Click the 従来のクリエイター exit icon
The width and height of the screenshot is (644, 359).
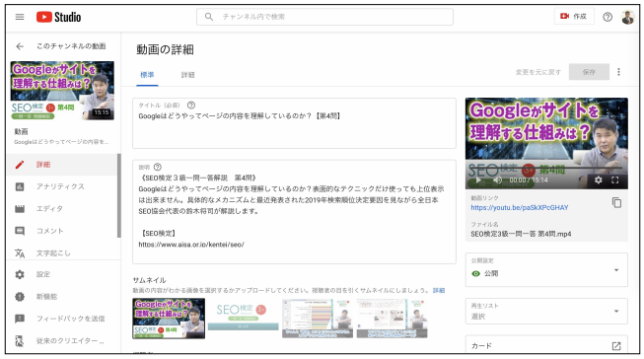point(20,341)
